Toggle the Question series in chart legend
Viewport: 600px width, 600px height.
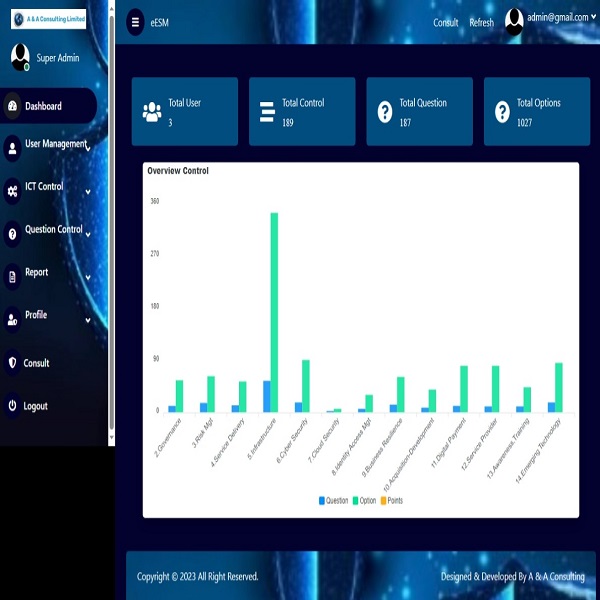click(x=333, y=500)
